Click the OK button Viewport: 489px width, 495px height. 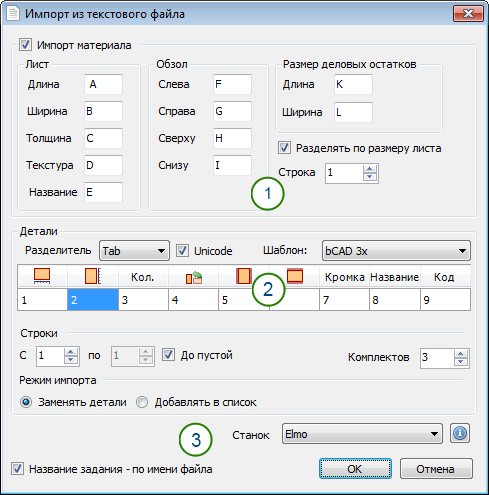[x=355, y=469]
